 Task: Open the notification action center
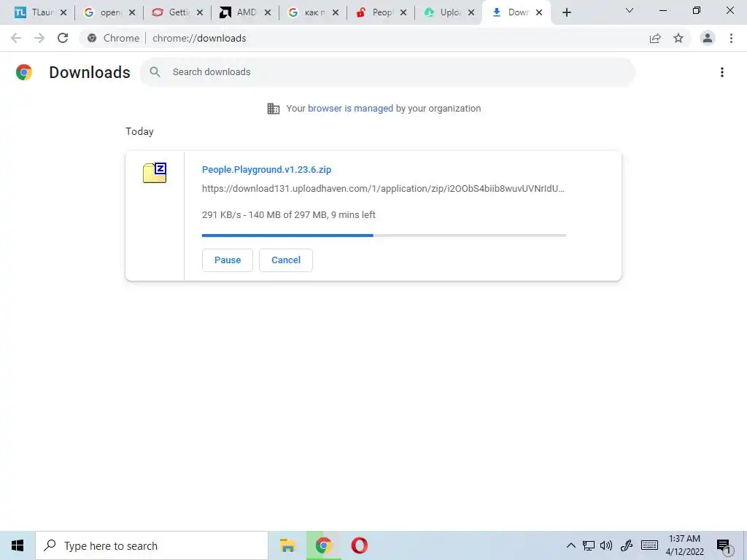point(724,546)
